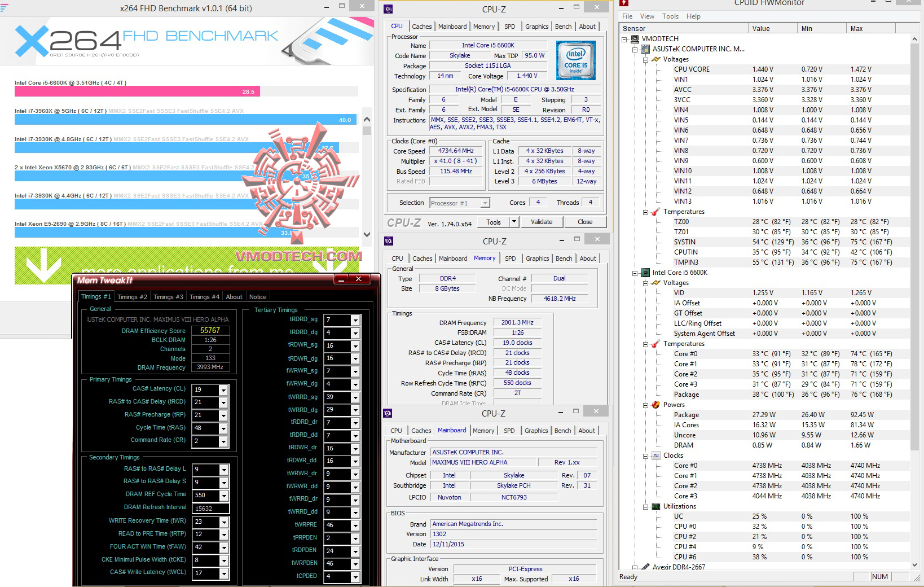Open the View menu in HWMonitor
Viewport: 924px width, 587px height.
click(x=647, y=16)
